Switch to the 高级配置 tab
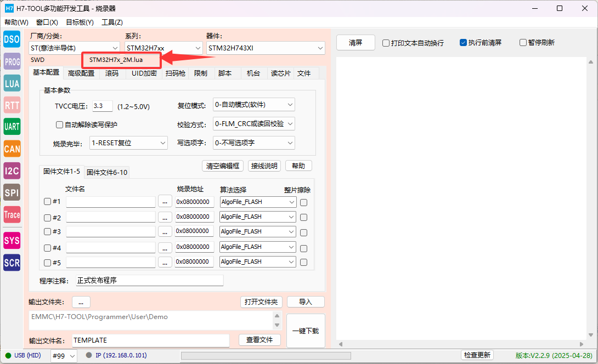The width and height of the screenshot is (598, 364). pyautogui.click(x=81, y=73)
